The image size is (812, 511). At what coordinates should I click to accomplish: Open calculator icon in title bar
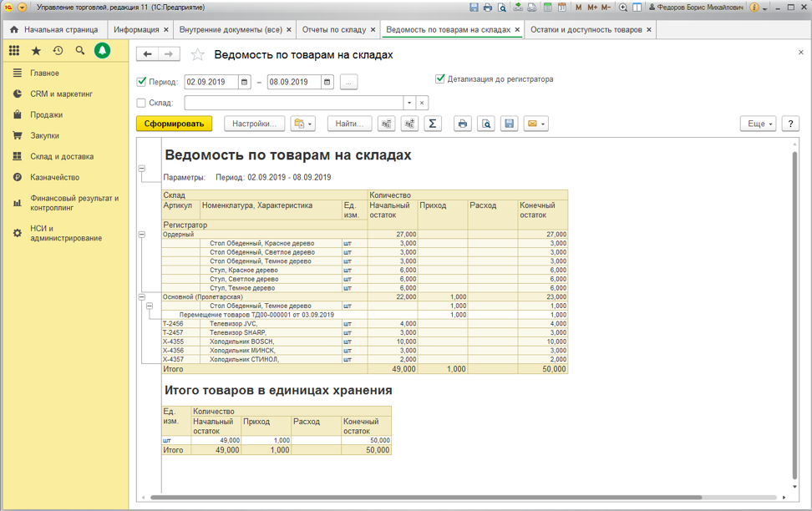click(547, 8)
